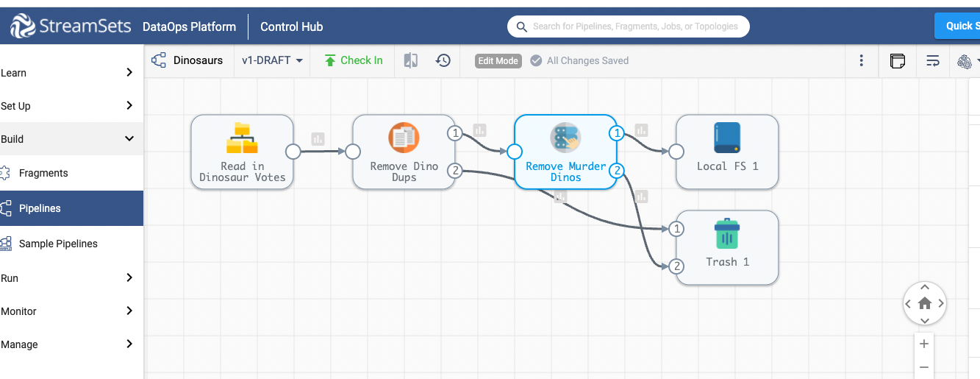
Task: Focus the pipelines search field
Action: 628,26
